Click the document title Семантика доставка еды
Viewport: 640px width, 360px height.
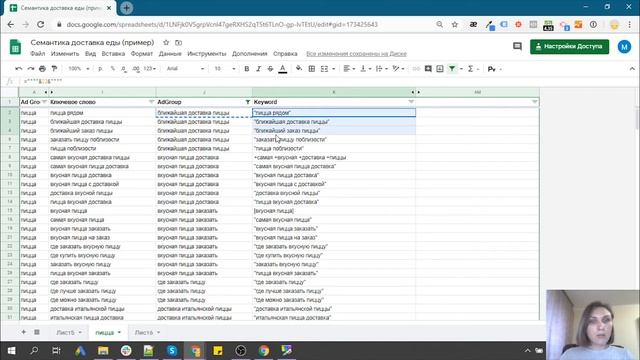click(92, 42)
